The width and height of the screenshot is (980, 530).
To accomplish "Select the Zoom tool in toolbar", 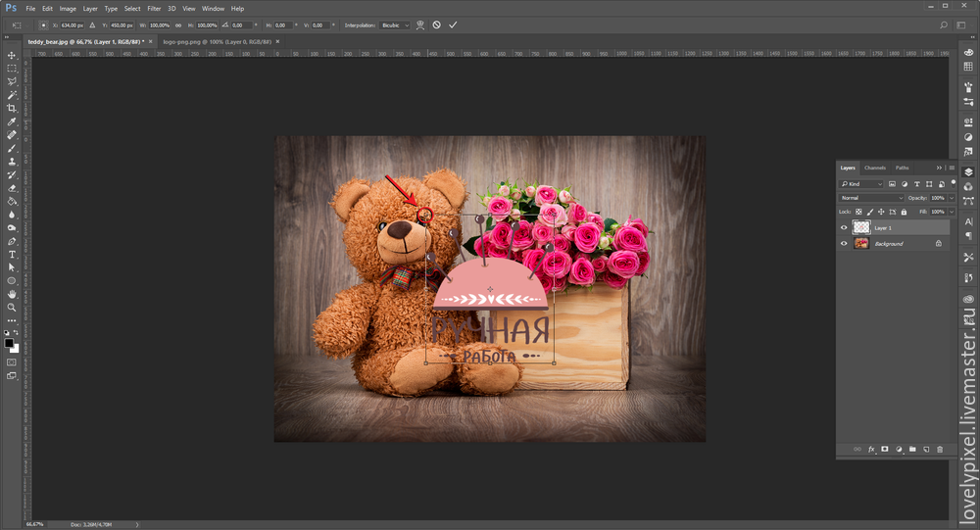I will [x=12, y=307].
